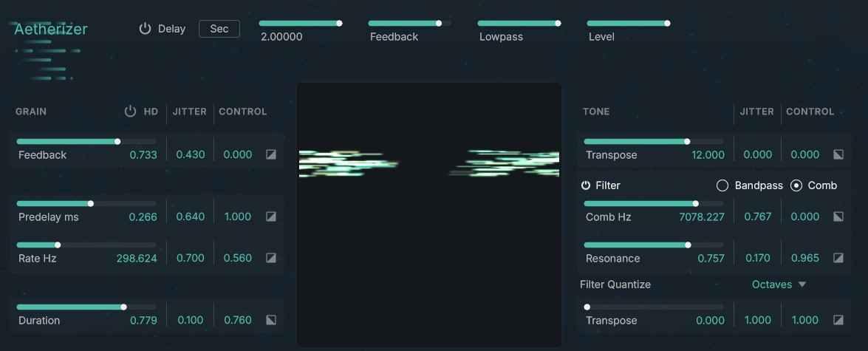Select the Bandpass radio button
Image resolution: width=868 pixels, height=351 pixels.
tap(722, 185)
